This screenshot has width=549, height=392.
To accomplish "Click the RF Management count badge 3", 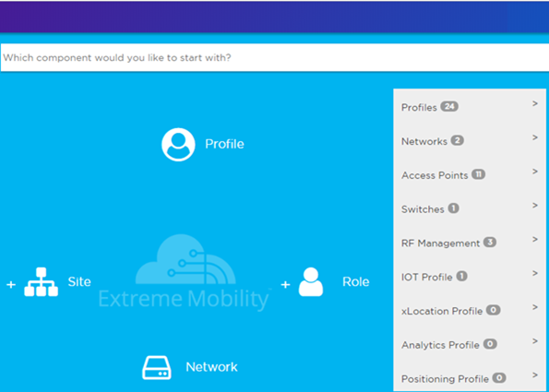I will click(x=490, y=242).
